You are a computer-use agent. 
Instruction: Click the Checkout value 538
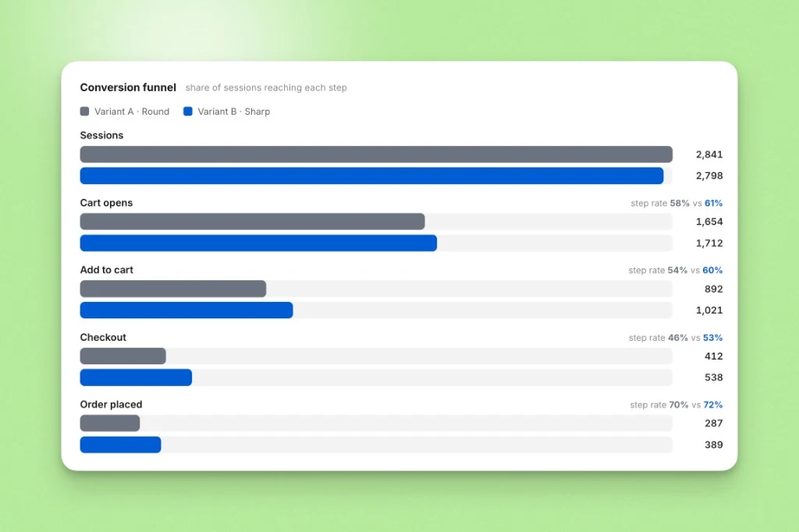click(x=713, y=378)
